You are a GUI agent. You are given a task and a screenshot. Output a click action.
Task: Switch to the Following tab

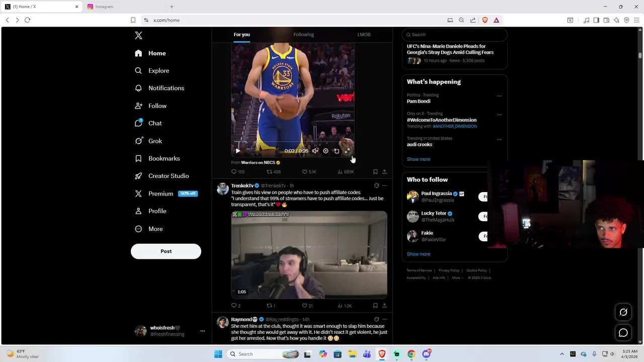click(x=303, y=35)
